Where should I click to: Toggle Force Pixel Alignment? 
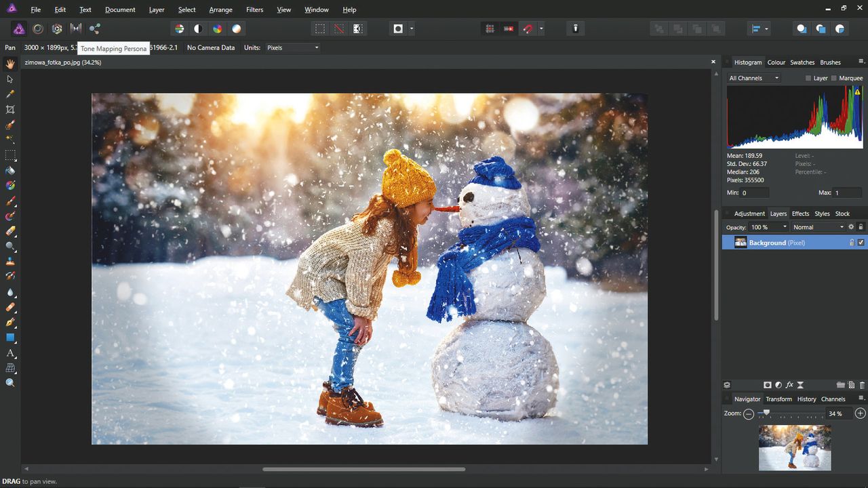click(x=490, y=28)
